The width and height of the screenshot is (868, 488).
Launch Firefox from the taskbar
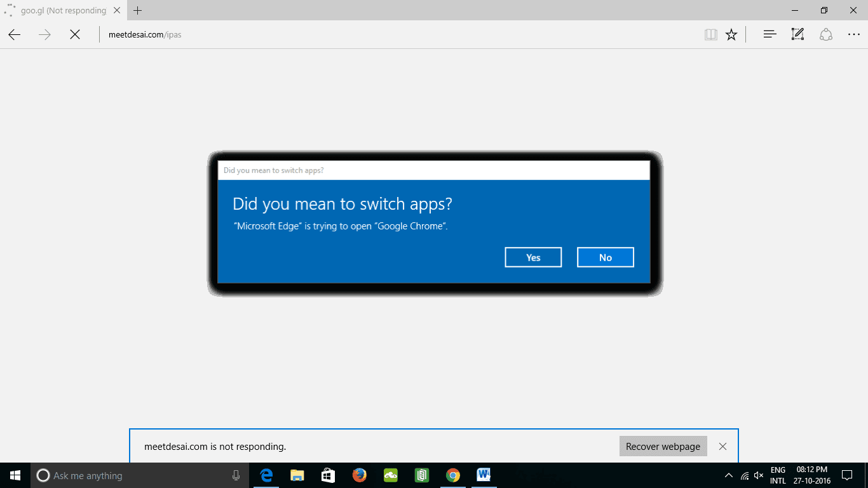coord(359,475)
